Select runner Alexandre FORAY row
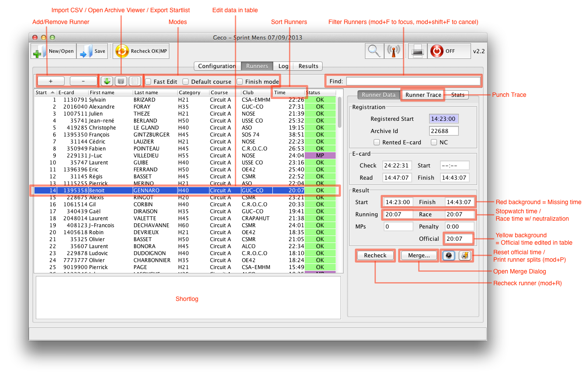The height and width of the screenshot is (379, 588). pos(185,106)
